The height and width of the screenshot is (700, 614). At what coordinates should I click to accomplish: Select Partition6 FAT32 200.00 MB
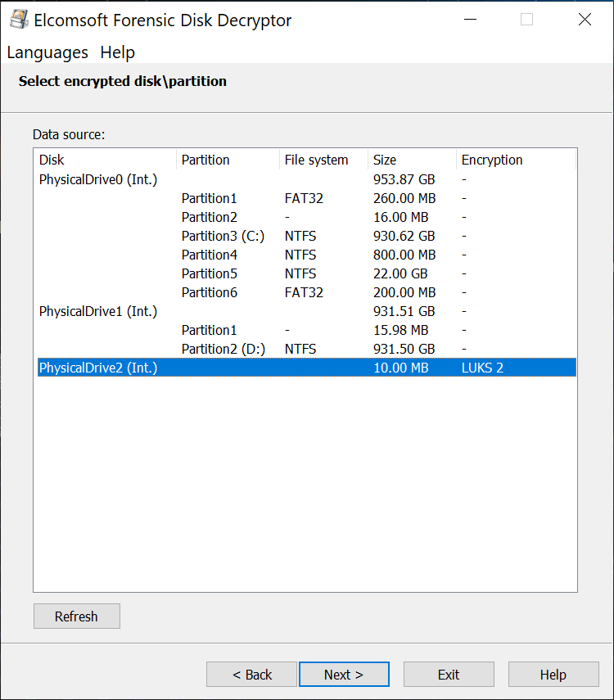pyautogui.click(x=210, y=292)
